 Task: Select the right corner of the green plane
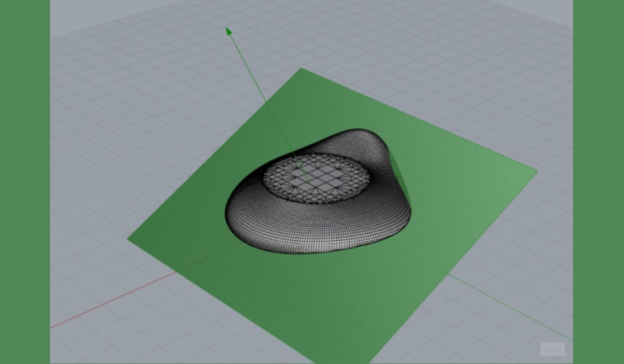tap(536, 171)
